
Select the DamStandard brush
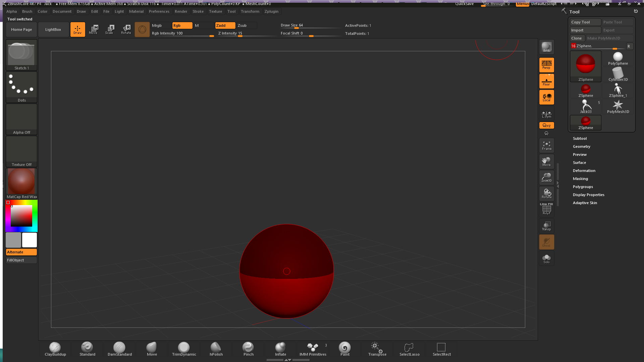point(119,349)
